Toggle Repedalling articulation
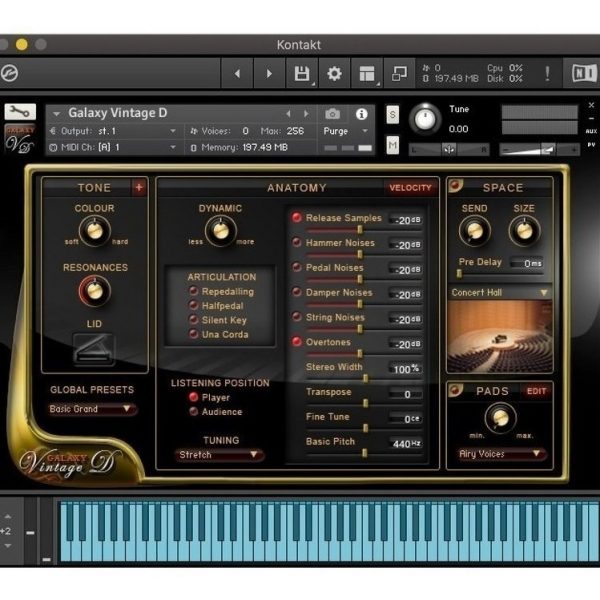This screenshot has height=600, width=600. click(194, 291)
